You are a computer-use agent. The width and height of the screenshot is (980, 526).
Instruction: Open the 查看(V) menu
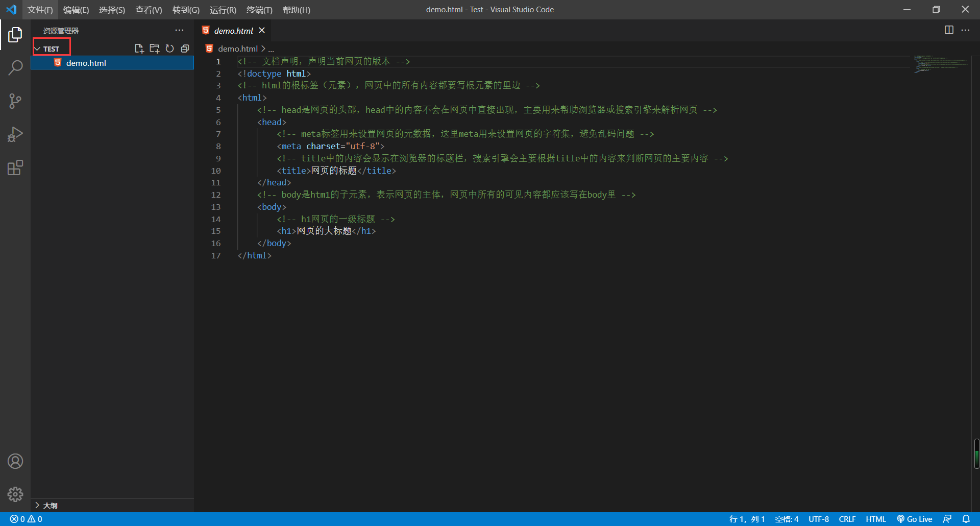tap(149, 10)
